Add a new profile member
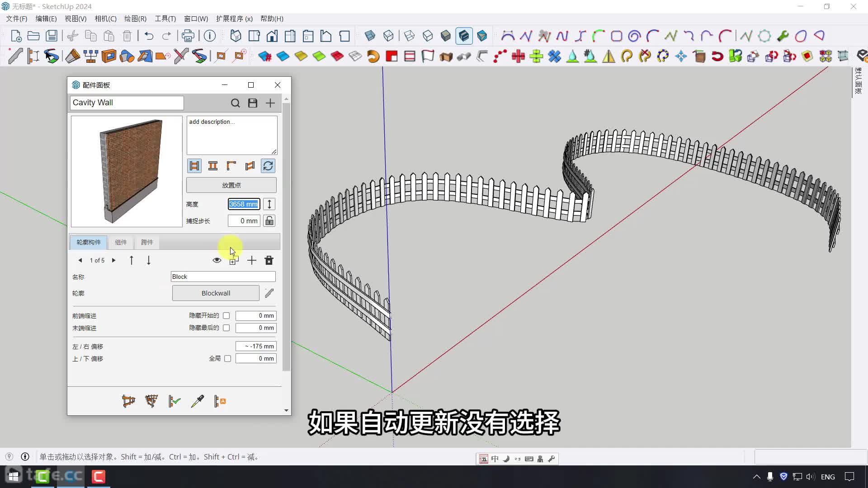Image resolution: width=868 pixels, height=488 pixels. [252, 260]
